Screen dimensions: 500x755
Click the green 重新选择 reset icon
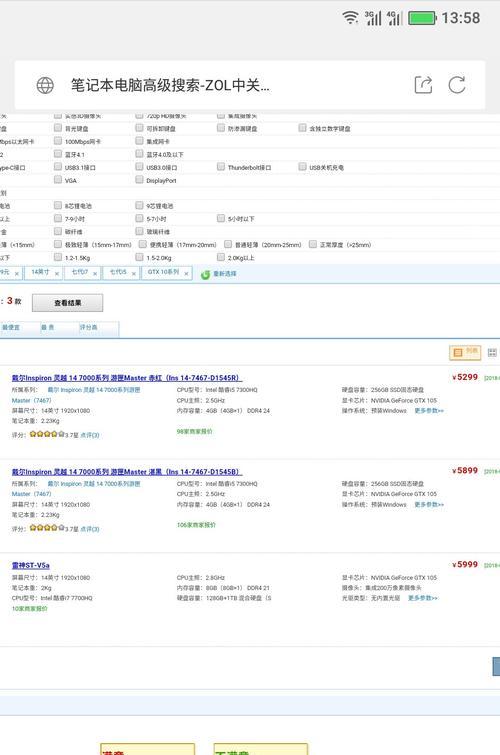click(x=205, y=274)
